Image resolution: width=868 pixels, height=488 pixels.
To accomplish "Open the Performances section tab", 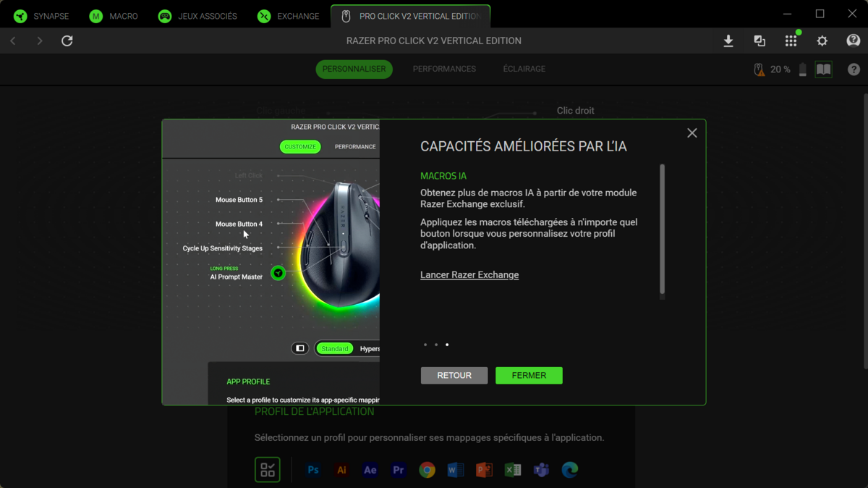I will [x=444, y=69].
